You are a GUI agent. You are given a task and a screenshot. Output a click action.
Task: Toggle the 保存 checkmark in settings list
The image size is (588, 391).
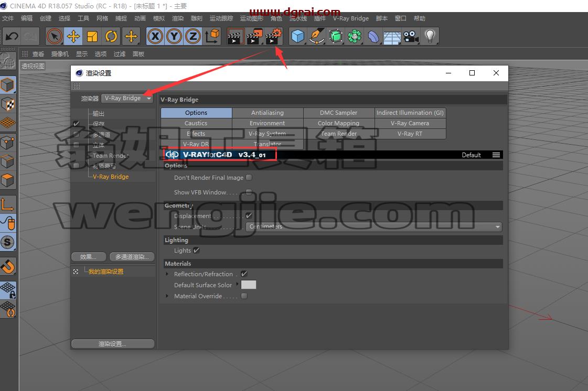(77, 123)
